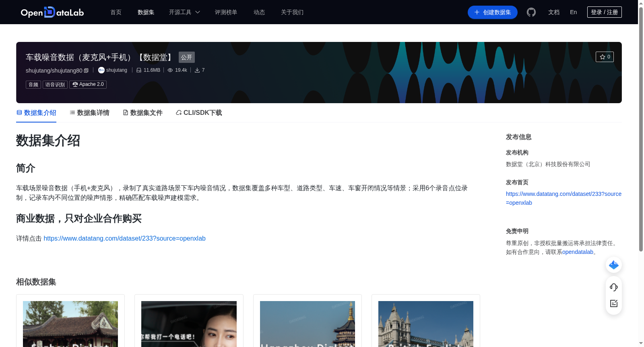The width and height of the screenshot is (644, 347).
Task: Open the floating blue bird assistant icon
Action: (614, 265)
